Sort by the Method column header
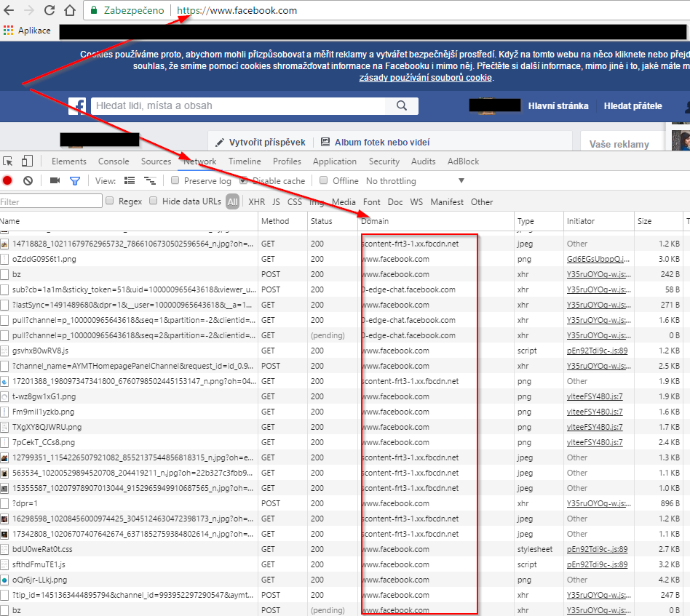 point(283,221)
